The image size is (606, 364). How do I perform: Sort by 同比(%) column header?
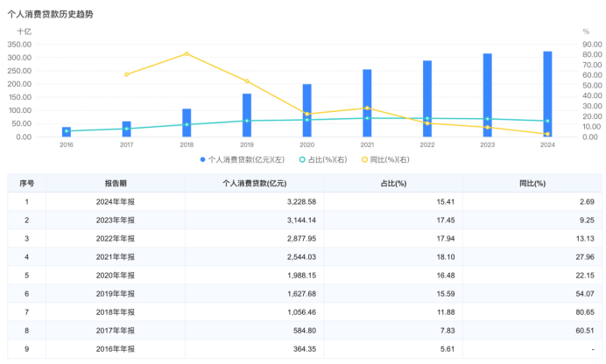pos(532,184)
